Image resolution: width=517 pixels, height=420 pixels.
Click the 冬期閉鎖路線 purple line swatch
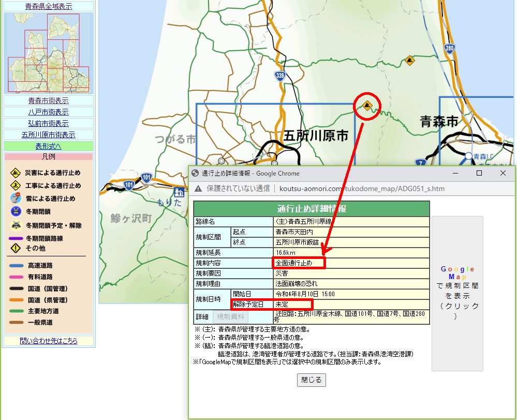(16, 238)
